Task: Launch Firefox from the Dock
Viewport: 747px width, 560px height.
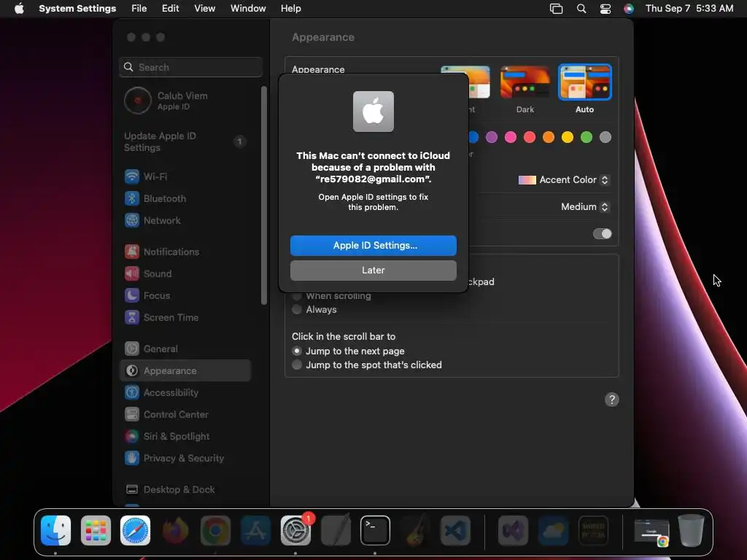Action: (x=175, y=531)
